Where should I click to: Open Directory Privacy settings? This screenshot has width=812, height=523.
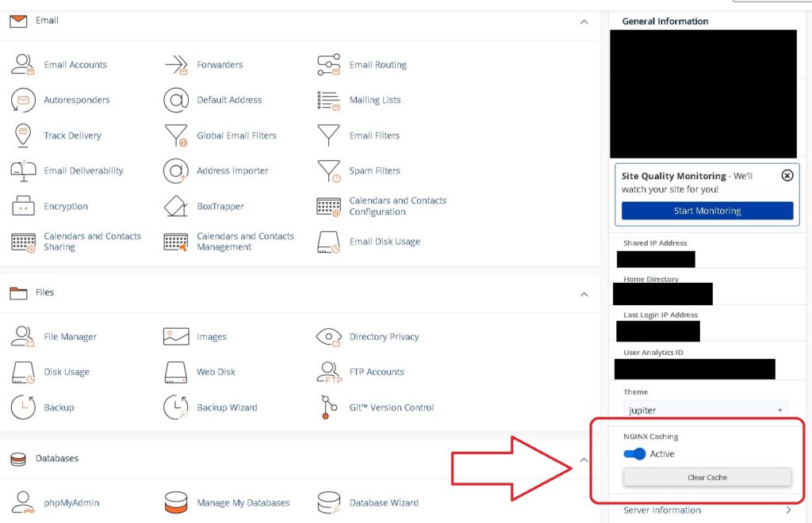(386, 336)
